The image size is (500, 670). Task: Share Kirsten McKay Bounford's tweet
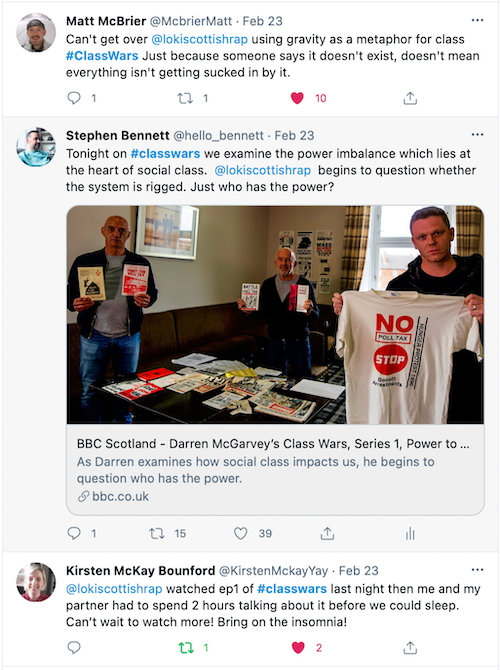[410, 647]
